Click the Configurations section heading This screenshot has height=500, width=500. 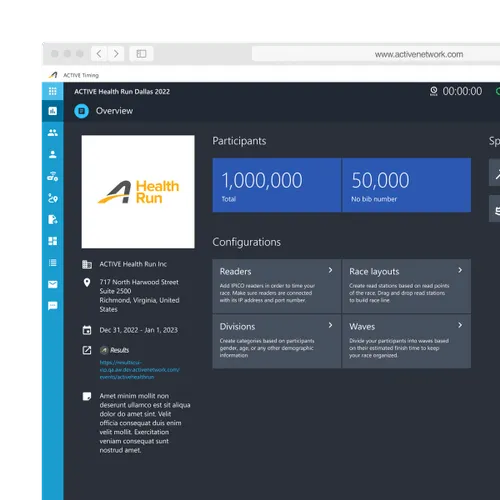tap(247, 242)
